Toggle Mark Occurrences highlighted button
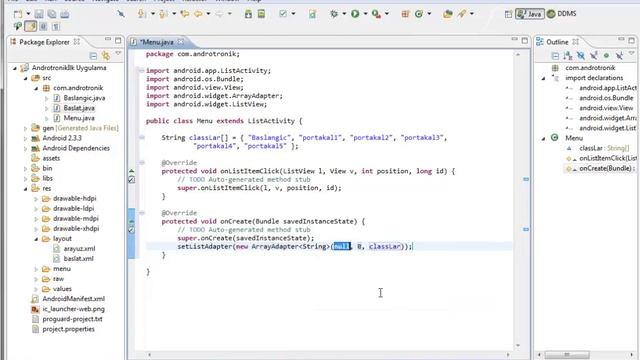The width and height of the screenshot is (640, 360). (x=31, y=27)
